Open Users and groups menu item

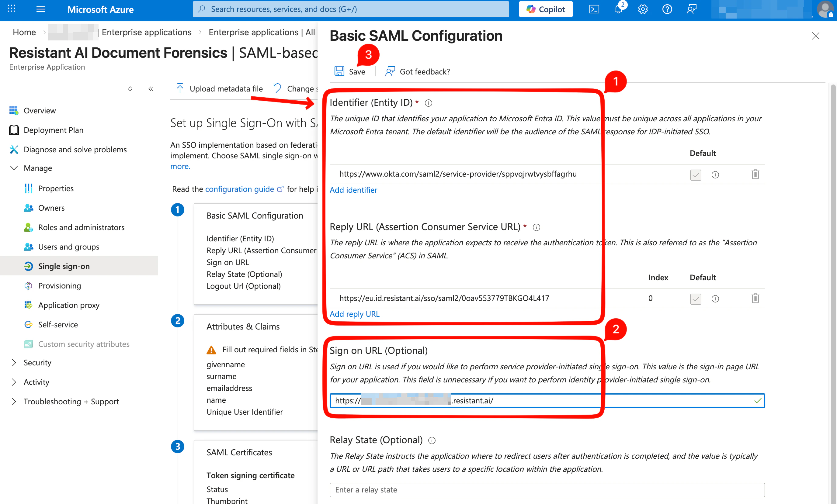(69, 247)
